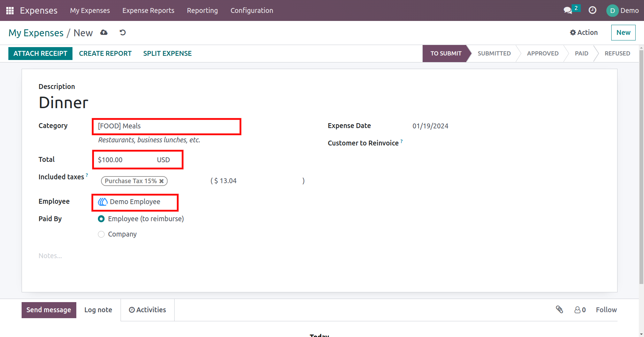Screen dimensions: 644x337
Task: Click the APPROVED status stage
Action: [x=543, y=53]
